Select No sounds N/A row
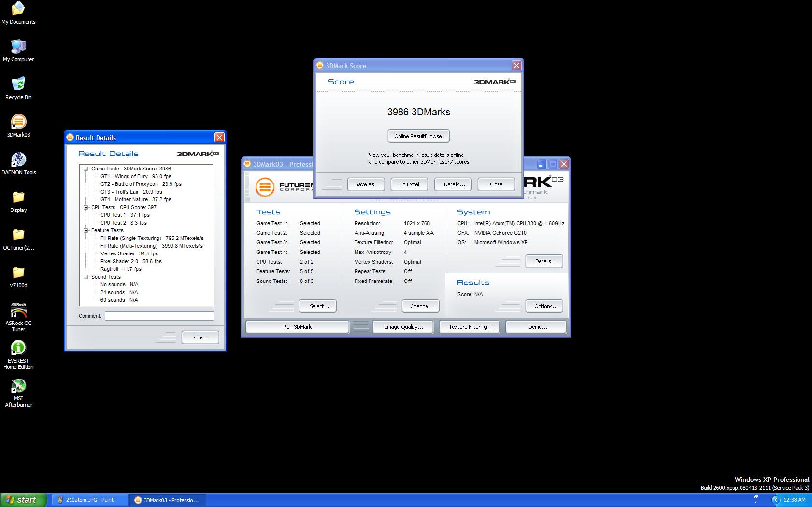The image size is (812, 507). [x=119, y=284]
